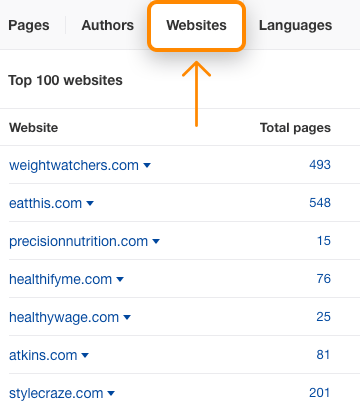Open the 548 pages count for eatthis.com
360x408 pixels.
pos(320,203)
